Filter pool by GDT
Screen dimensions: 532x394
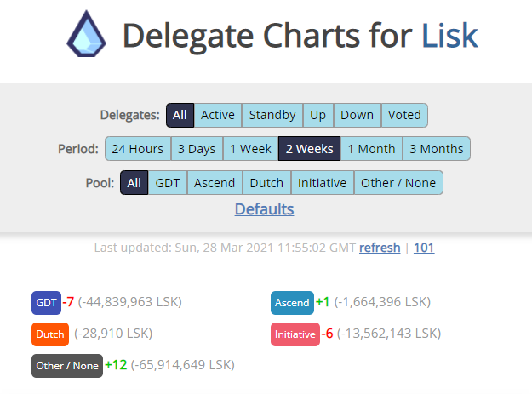click(168, 183)
